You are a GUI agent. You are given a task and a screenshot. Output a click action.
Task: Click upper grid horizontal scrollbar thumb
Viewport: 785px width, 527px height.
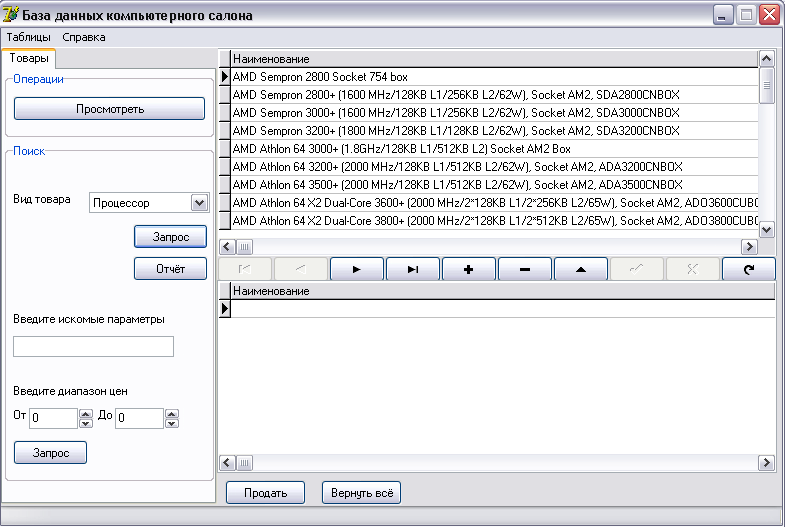(244, 247)
